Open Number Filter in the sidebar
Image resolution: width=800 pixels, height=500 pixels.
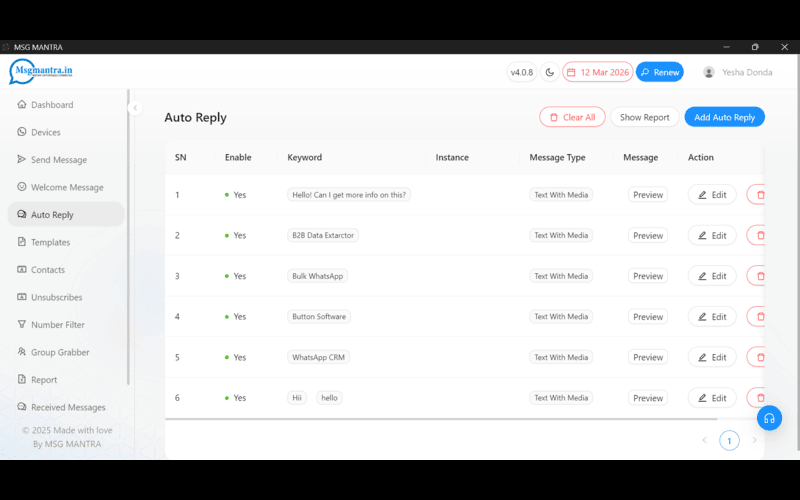57,325
